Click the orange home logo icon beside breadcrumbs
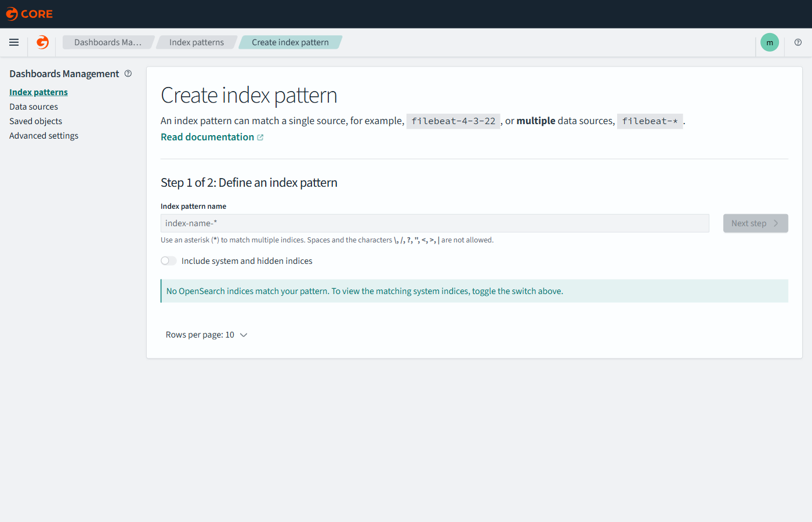The width and height of the screenshot is (812, 522). pos(42,42)
